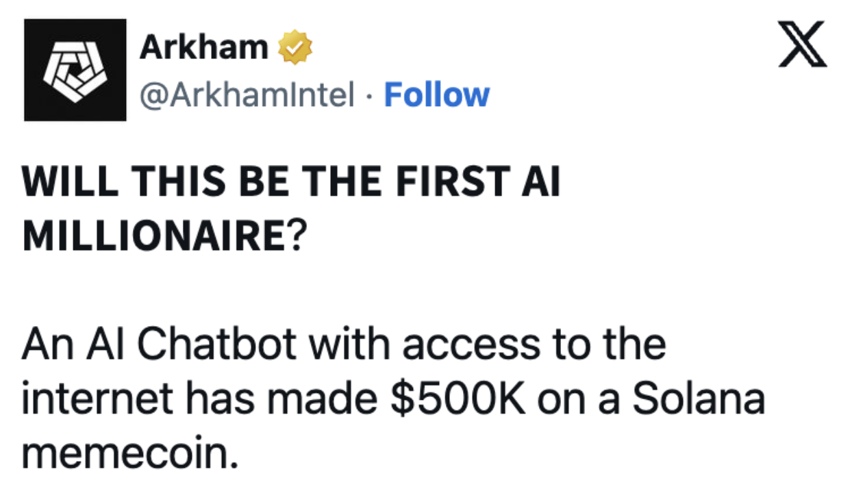Click the word 'with' in the tweet body
Viewport: 852px width, 504px height.
coord(348,344)
